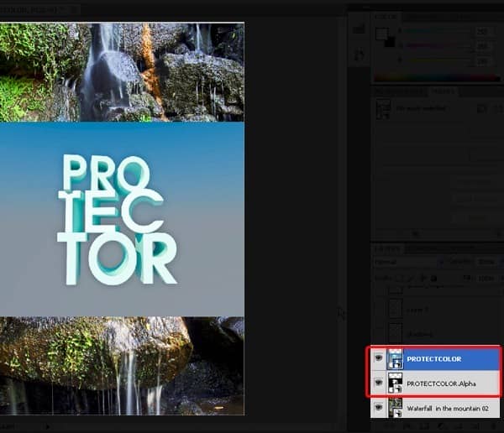504x433 pixels.
Task: Pick a color from the Color panel spectrum ramp
Action: [x=437, y=78]
